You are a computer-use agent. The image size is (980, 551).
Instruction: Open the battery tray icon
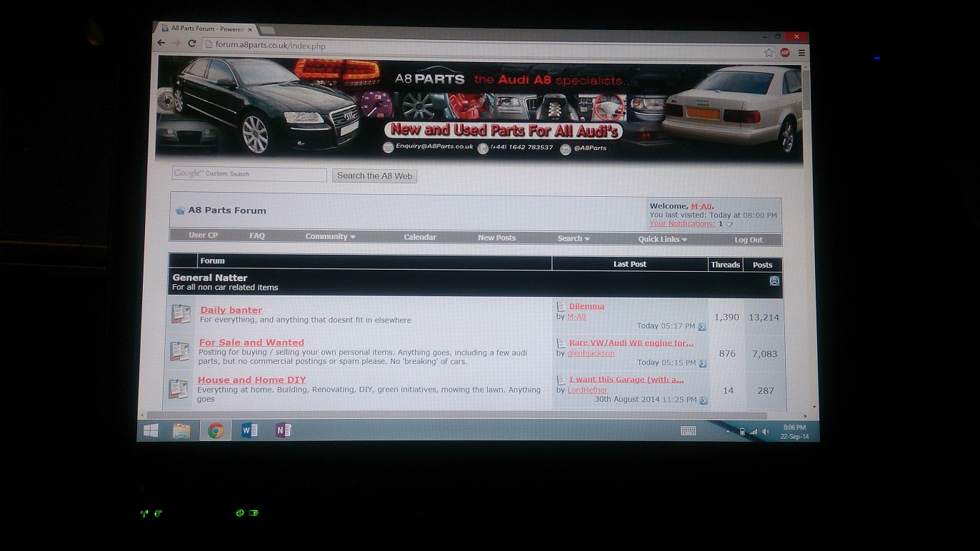(x=742, y=432)
